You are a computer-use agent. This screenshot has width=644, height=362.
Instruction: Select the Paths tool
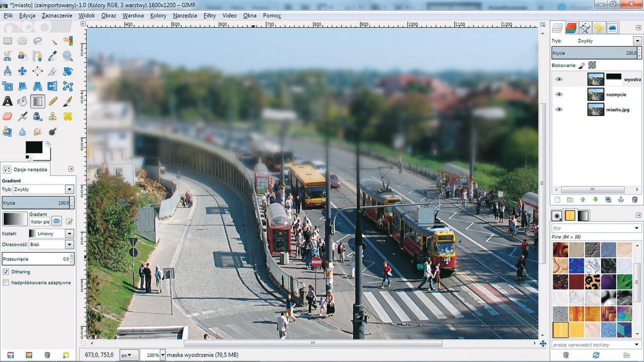38,56
